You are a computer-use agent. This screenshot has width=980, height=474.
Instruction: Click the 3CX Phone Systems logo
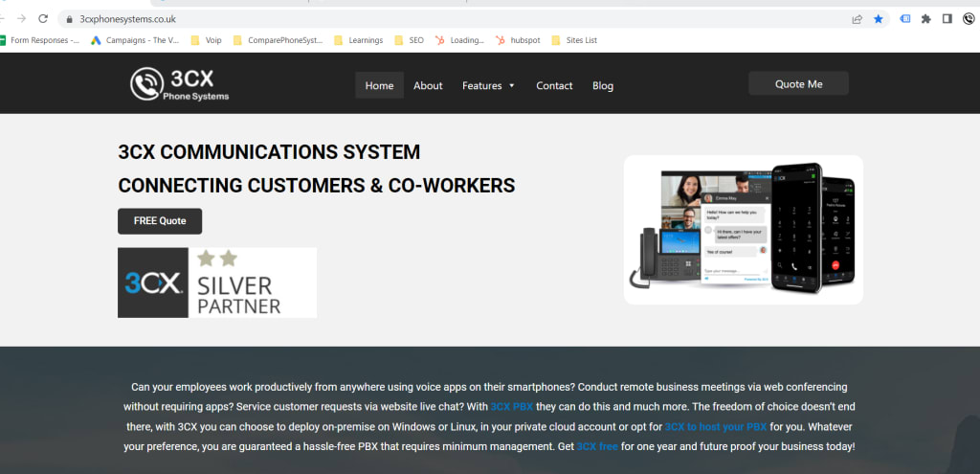(179, 84)
